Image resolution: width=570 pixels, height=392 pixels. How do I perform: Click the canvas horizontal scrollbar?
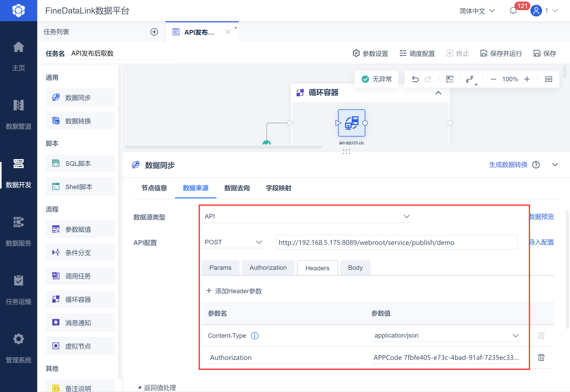223,147
